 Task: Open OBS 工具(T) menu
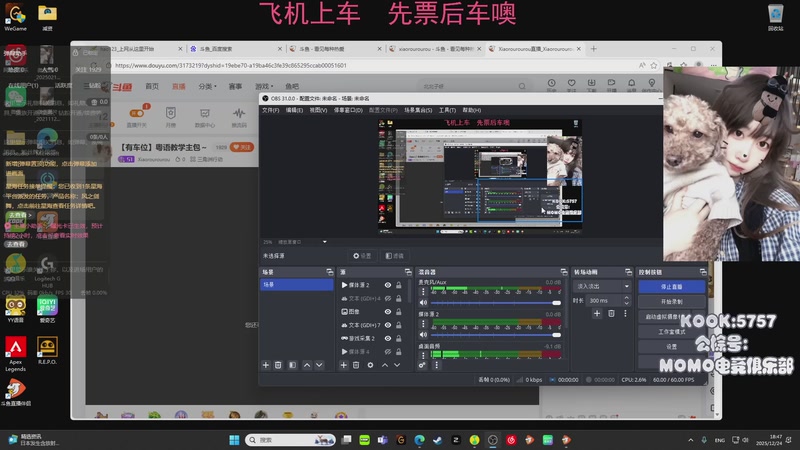tap(447, 110)
